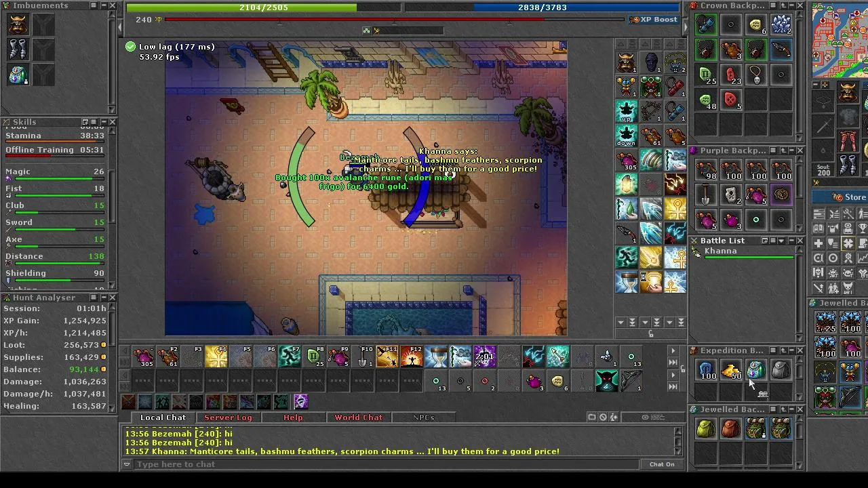Open the NPCs chat tab
This screenshot has width=868, height=488.
coord(423,418)
